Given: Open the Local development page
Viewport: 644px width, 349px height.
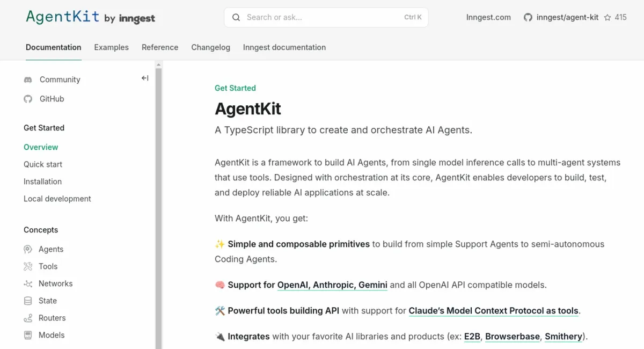Looking at the screenshot, I should pos(57,199).
